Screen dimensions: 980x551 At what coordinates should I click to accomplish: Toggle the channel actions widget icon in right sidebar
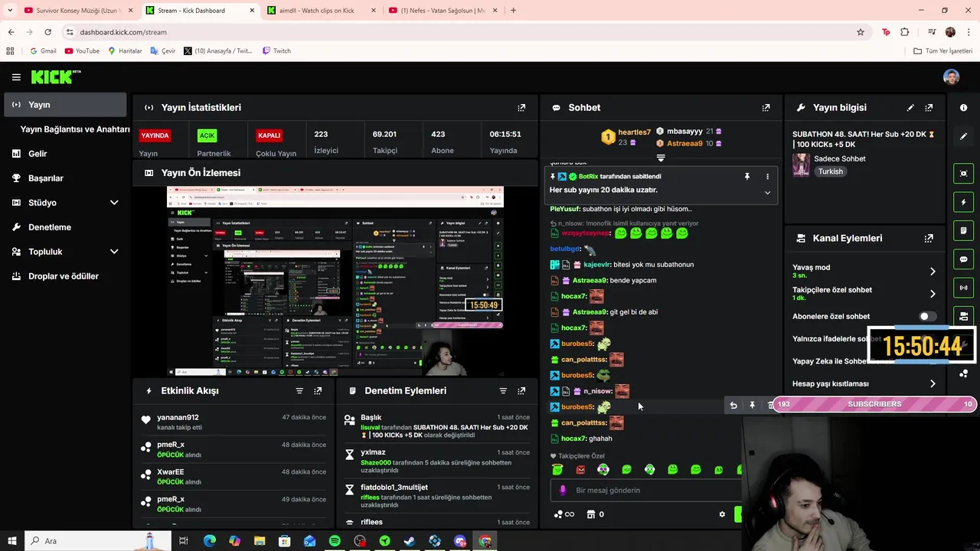(x=963, y=316)
